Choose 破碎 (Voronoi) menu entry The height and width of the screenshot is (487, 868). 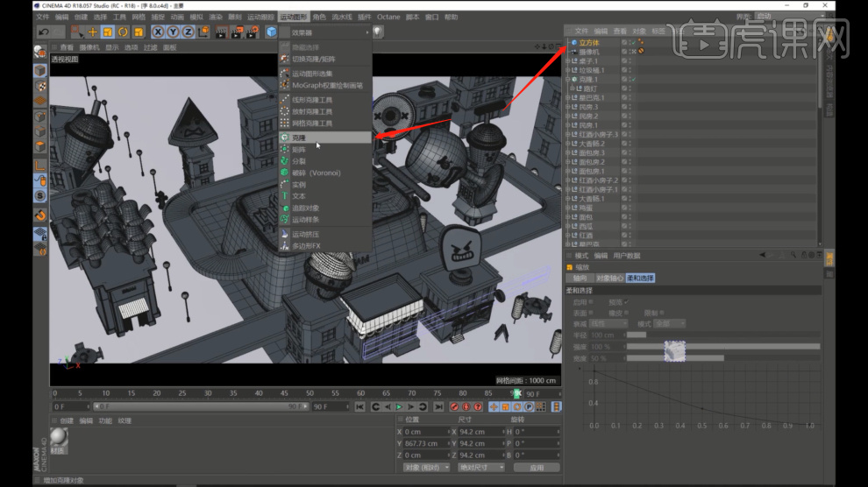pos(325,173)
